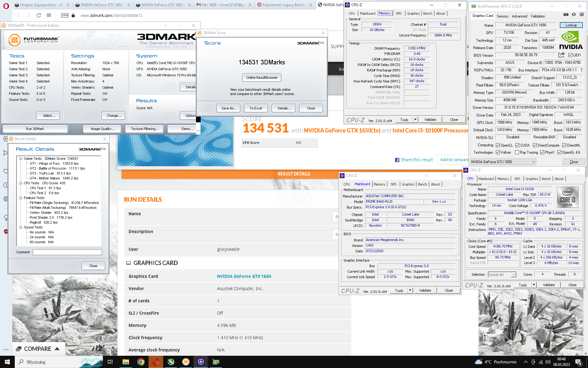This screenshot has width=588, height=368.
Task: Switch to CPU-Z purple chip taskbar icon
Action: tap(201, 362)
